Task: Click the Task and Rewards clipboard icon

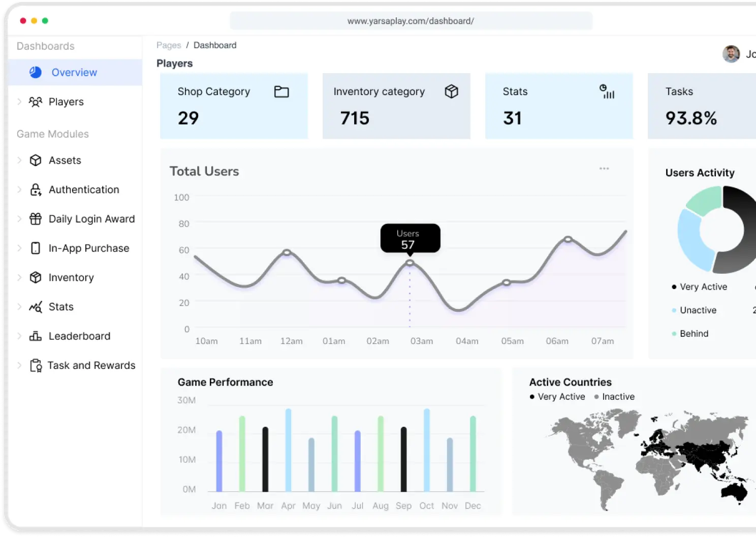Action: (36, 366)
